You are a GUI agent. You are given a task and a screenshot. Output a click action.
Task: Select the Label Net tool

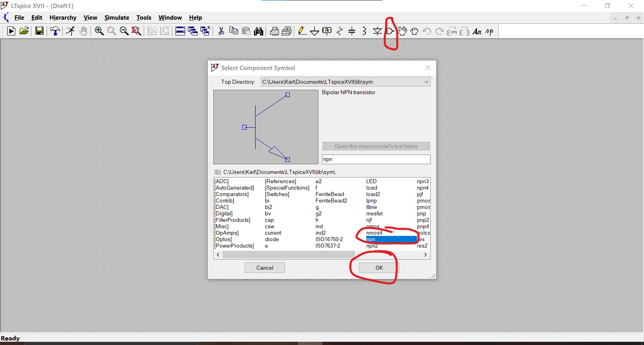coord(327,31)
